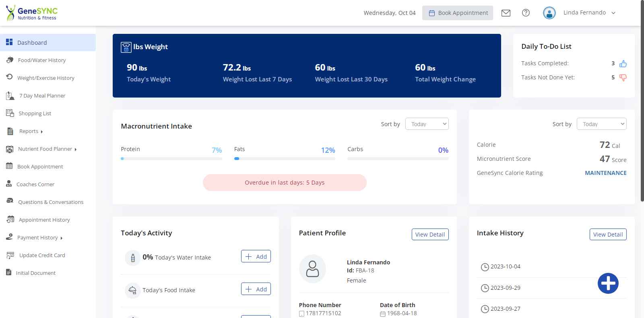The width and height of the screenshot is (644, 318).
Task: Click the thumbs up Tasks Completed icon
Action: (623, 64)
